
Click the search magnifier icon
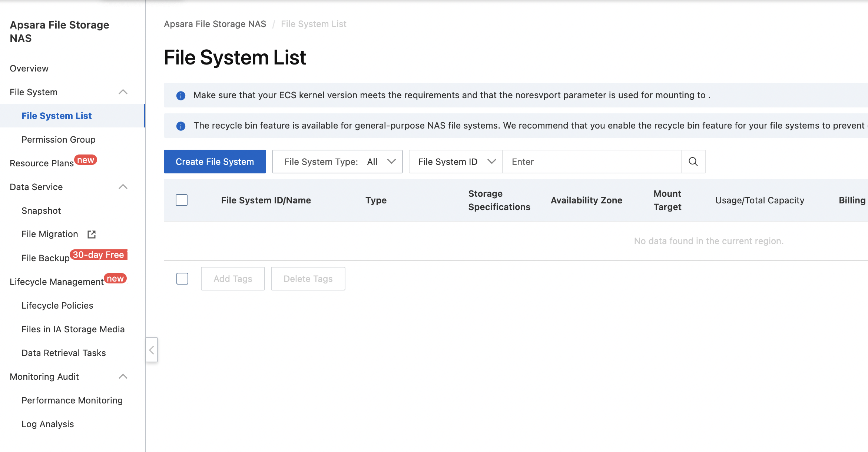click(x=693, y=162)
